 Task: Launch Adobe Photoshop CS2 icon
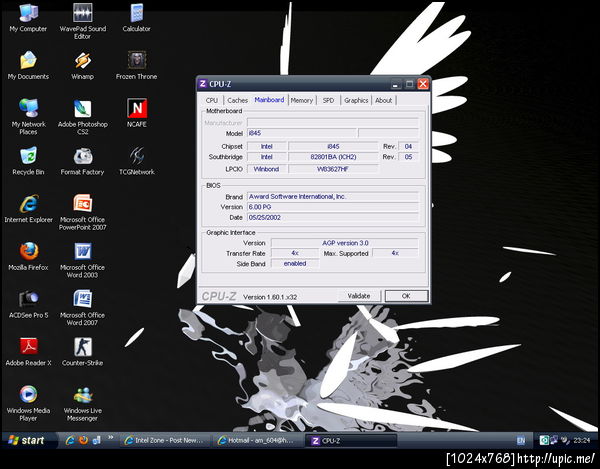coord(82,117)
